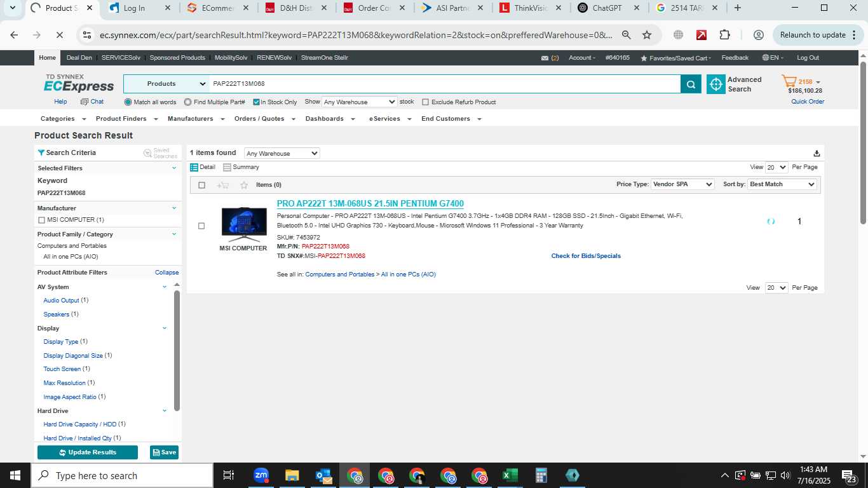Check Exclude Refurb Product checkbox
Viewport: 868px width, 488px height.
(x=426, y=102)
